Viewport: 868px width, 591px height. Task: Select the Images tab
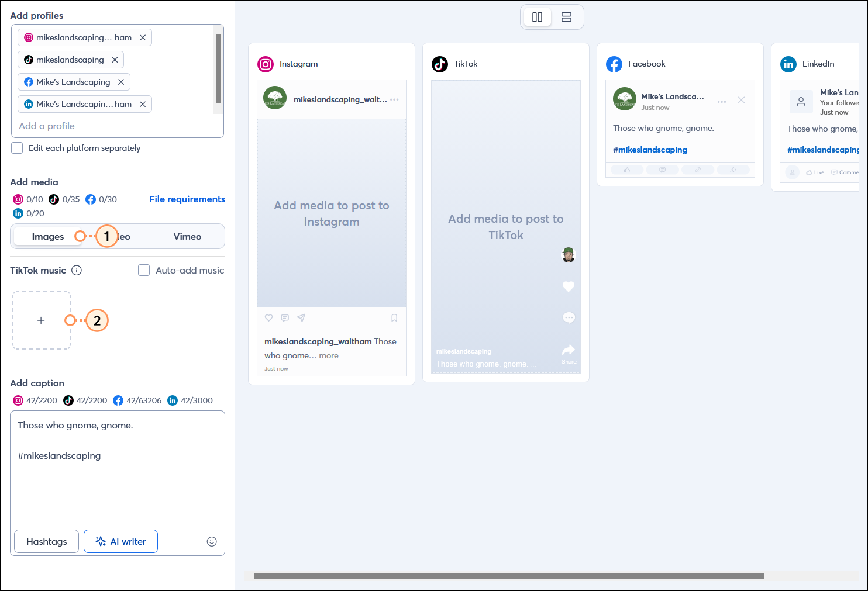[x=47, y=236]
